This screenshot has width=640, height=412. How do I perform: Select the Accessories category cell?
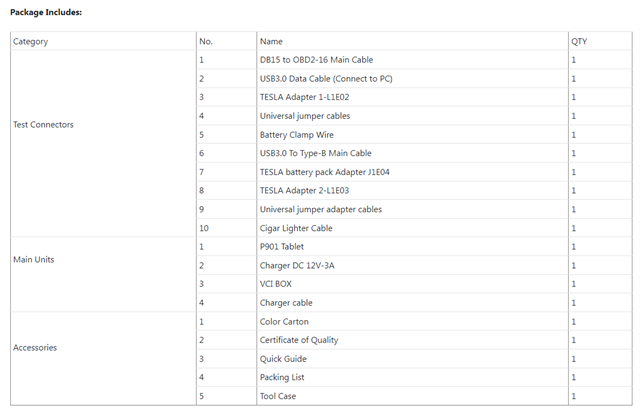tap(103, 359)
